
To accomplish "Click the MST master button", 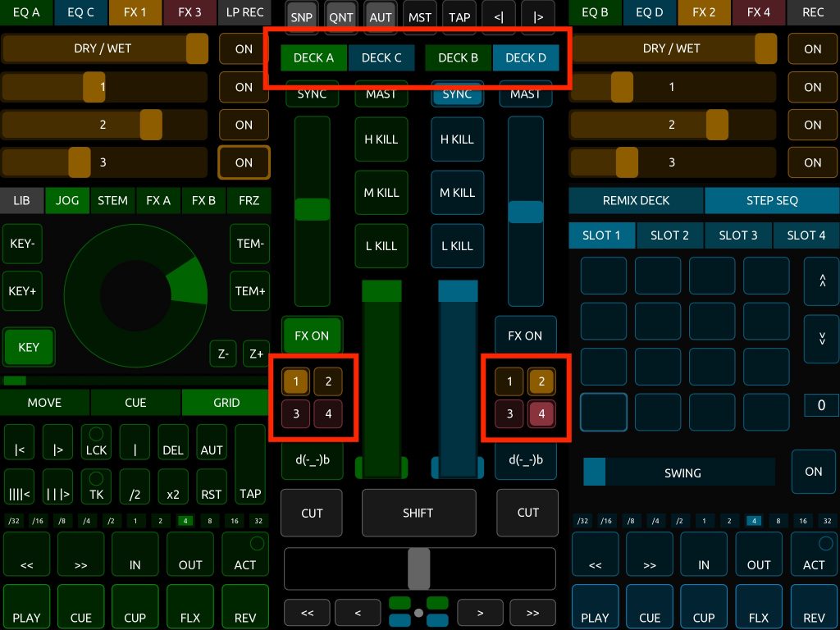I will coord(420,17).
